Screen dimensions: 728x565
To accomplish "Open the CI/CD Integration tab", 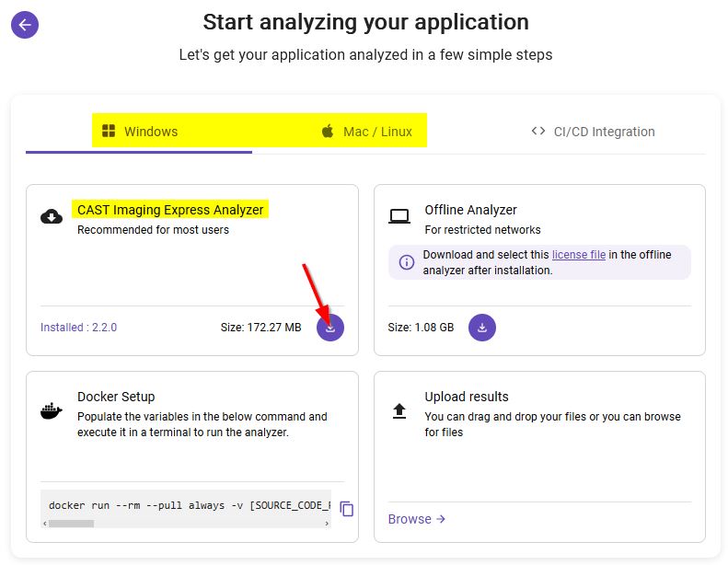I will (x=593, y=132).
